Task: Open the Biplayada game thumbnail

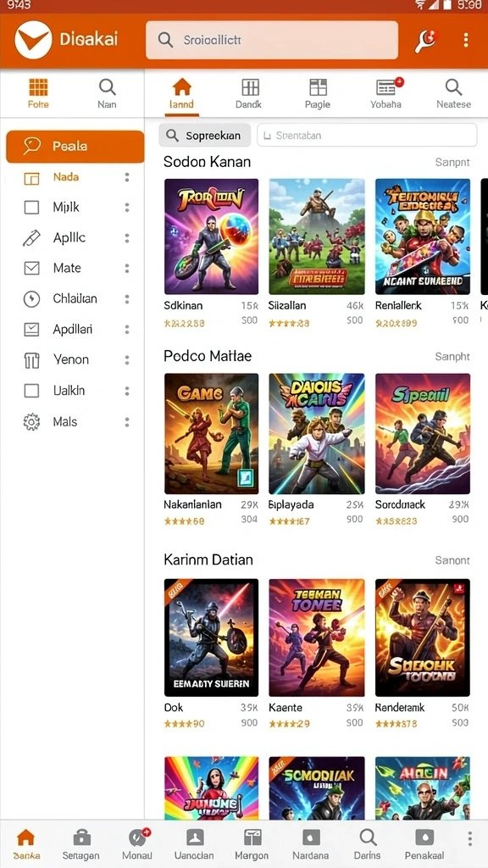Action: (x=317, y=433)
